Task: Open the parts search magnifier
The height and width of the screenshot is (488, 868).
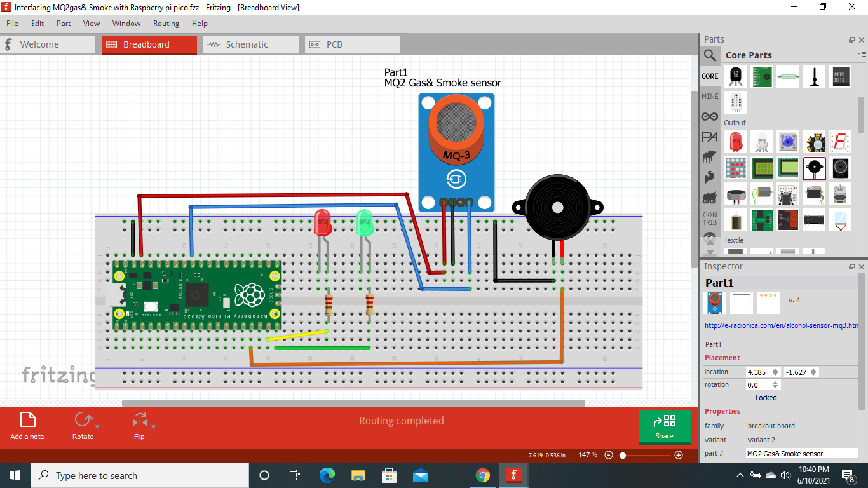Action: [x=710, y=55]
